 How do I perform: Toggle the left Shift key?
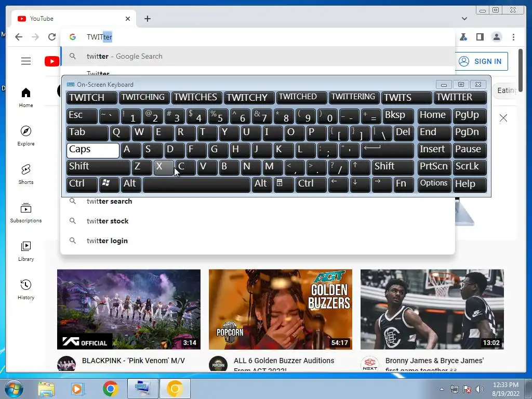[x=98, y=168]
